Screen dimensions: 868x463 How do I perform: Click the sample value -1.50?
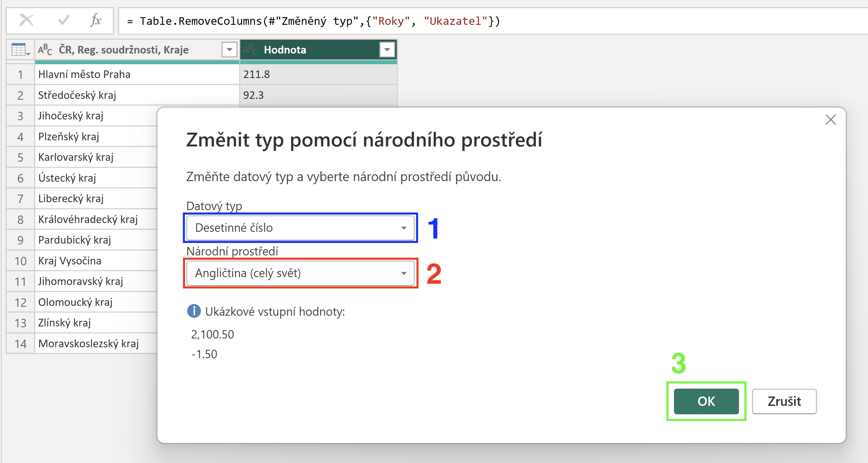(204, 354)
